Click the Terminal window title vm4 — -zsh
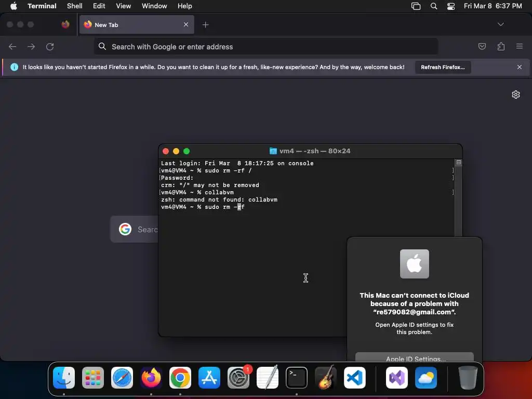The image size is (532, 399). tap(310, 151)
